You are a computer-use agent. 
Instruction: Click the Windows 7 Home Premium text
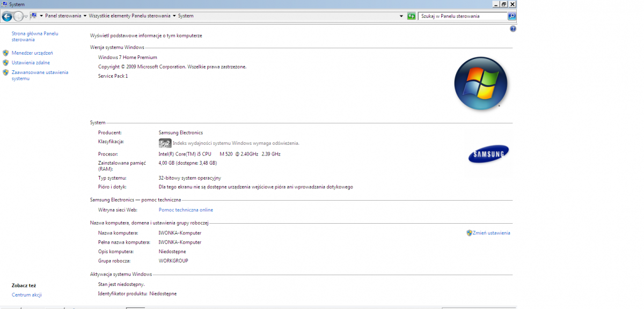pos(128,57)
